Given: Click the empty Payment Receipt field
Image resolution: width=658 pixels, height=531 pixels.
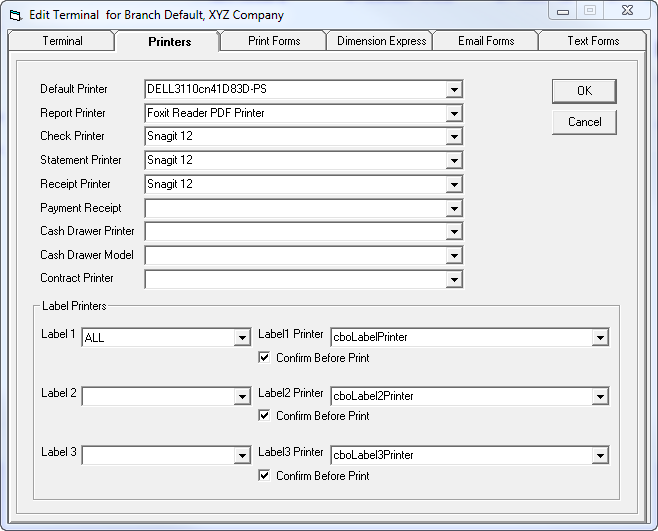Looking at the screenshot, I should pos(304,208).
